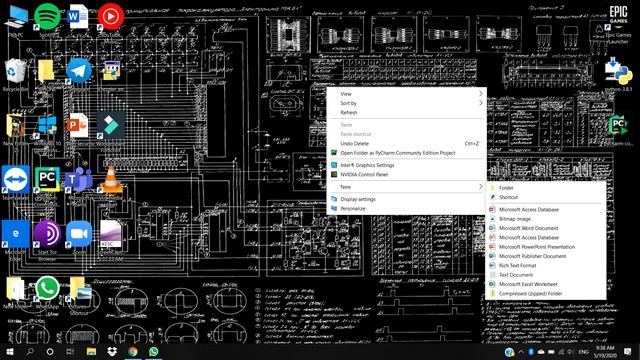This screenshot has height=360, width=640.
Task: Select Microsoft Excel Worksheet in the New submenu
Action: point(546,284)
